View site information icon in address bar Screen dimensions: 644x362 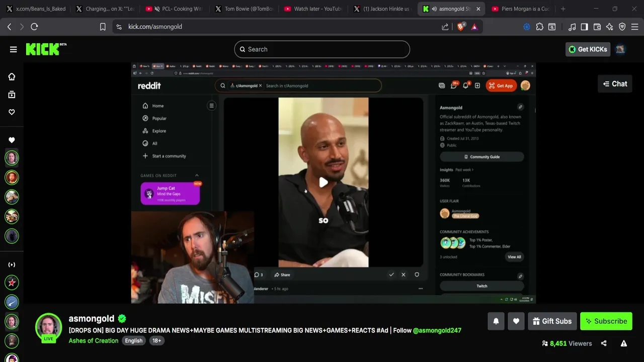[119, 27]
